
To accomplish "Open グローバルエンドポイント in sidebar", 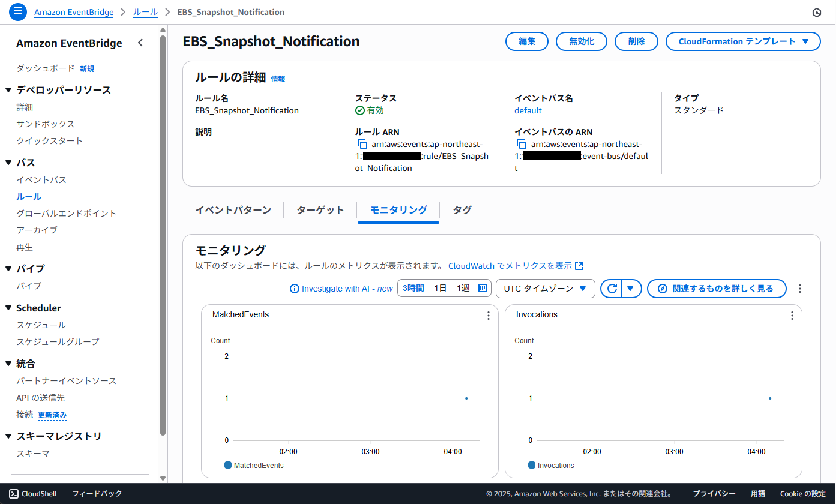I will pyautogui.click(x=67, y=214).
